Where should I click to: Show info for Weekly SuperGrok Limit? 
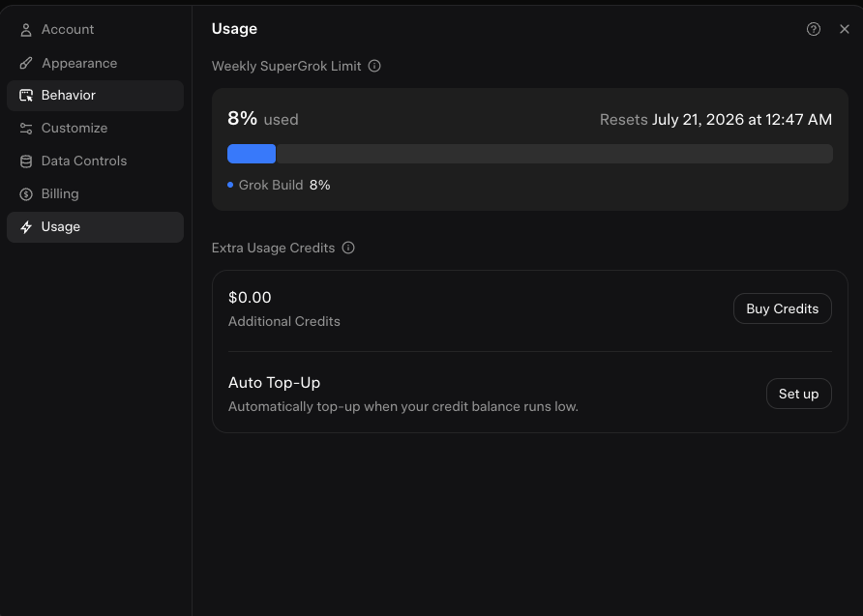374,66
